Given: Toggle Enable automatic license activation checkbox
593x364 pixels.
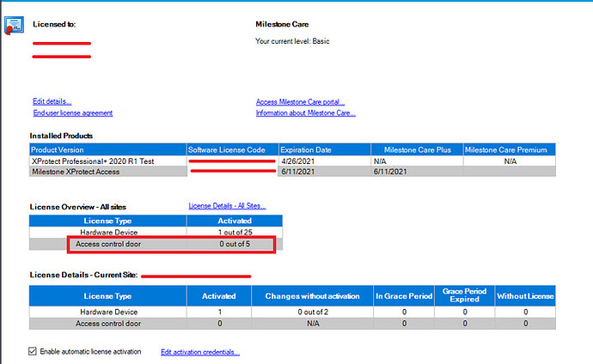Looking at the screenshot, I should coord(33,352).
